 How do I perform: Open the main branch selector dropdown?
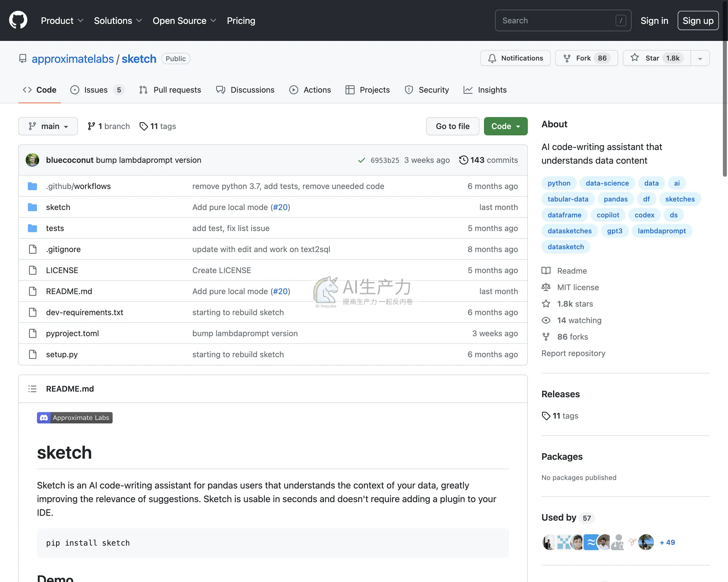(x=48, y=126)
